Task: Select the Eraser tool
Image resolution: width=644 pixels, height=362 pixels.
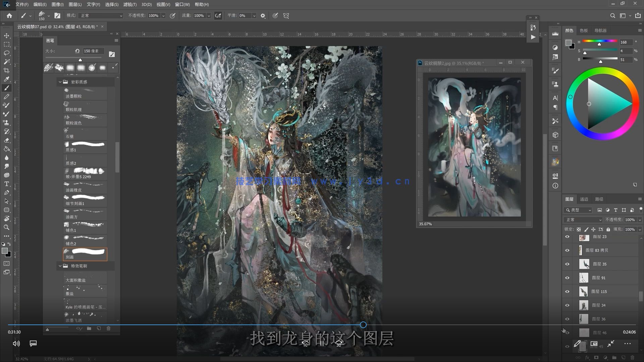Action: (x=6, y=140)
